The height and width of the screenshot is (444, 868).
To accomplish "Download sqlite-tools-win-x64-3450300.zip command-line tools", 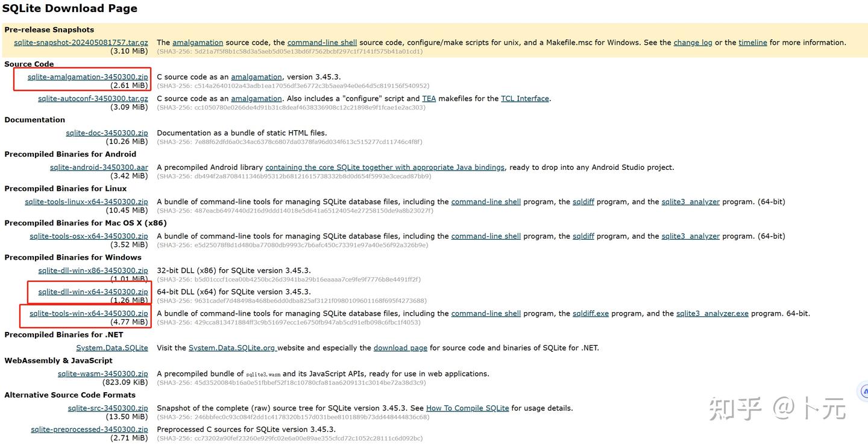I will pos(89,313).
